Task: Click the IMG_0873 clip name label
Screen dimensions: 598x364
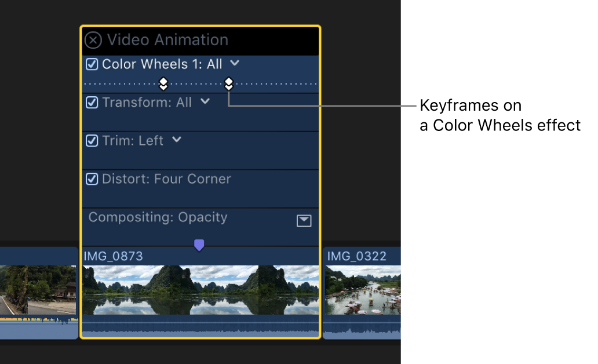Action: (x=114, y=256)
